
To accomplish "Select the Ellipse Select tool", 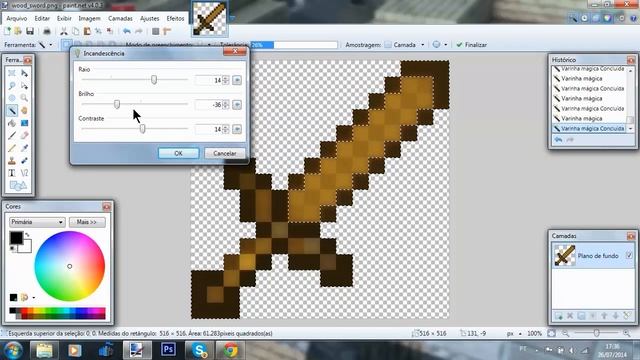I will tap(12, 98).
